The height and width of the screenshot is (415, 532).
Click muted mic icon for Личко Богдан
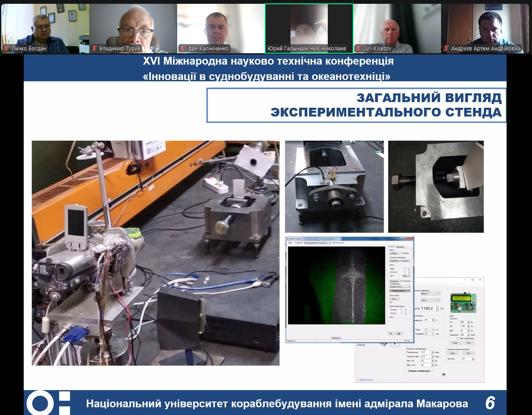6,49
